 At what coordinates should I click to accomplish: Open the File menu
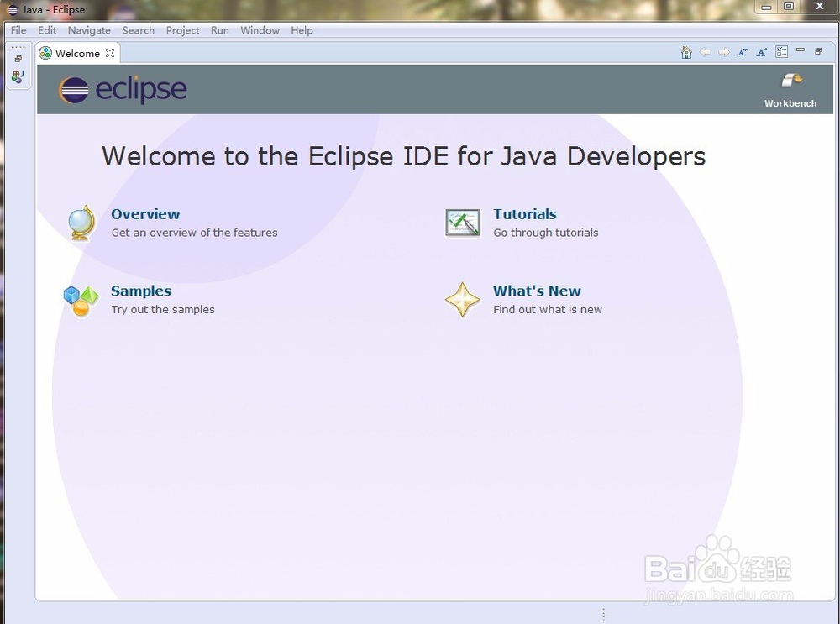point(18,30)
